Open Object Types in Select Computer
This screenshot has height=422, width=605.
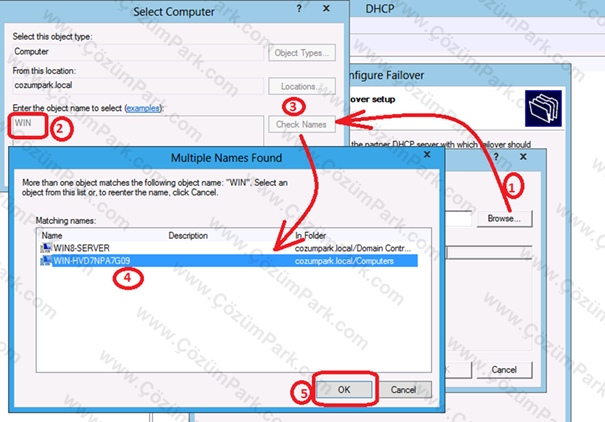pyautogui.click(x=301, y=53)
